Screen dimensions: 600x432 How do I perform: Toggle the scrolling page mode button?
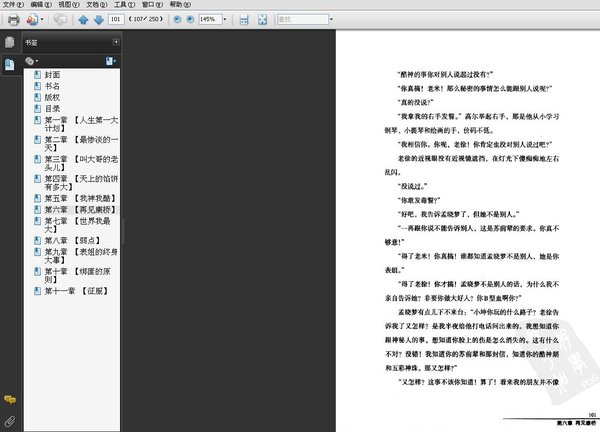(245, 19)
